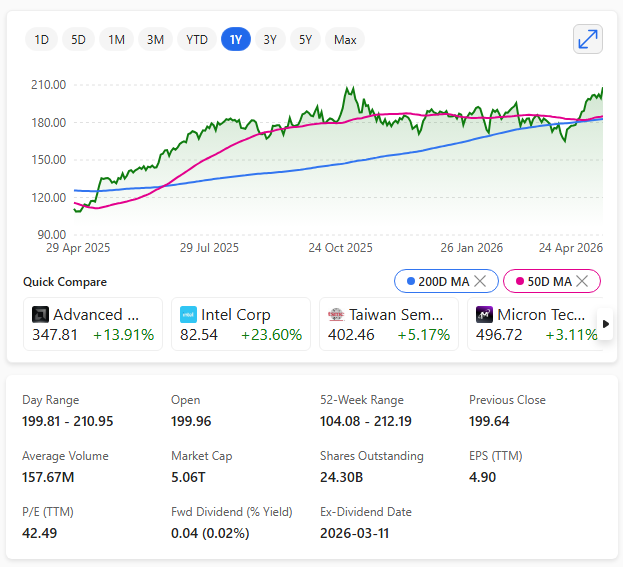Select the 1M chart range

(116, 40)
